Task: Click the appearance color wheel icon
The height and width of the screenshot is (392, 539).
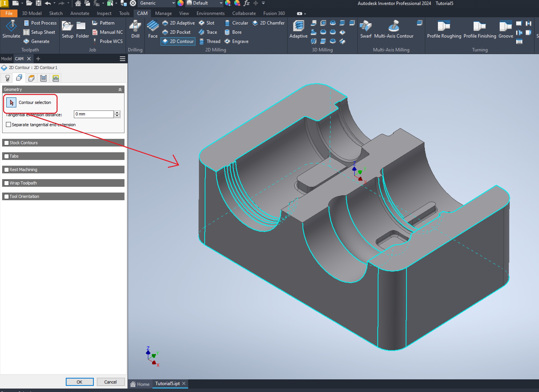Action: [x=181, y=3]
